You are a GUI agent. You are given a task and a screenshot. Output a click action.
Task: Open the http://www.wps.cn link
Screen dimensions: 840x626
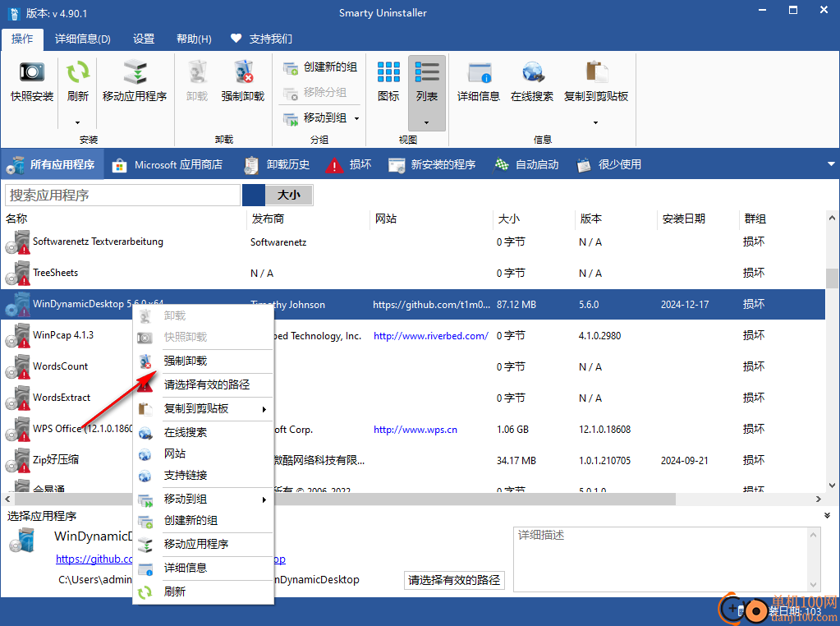click(x=415, y=430)
